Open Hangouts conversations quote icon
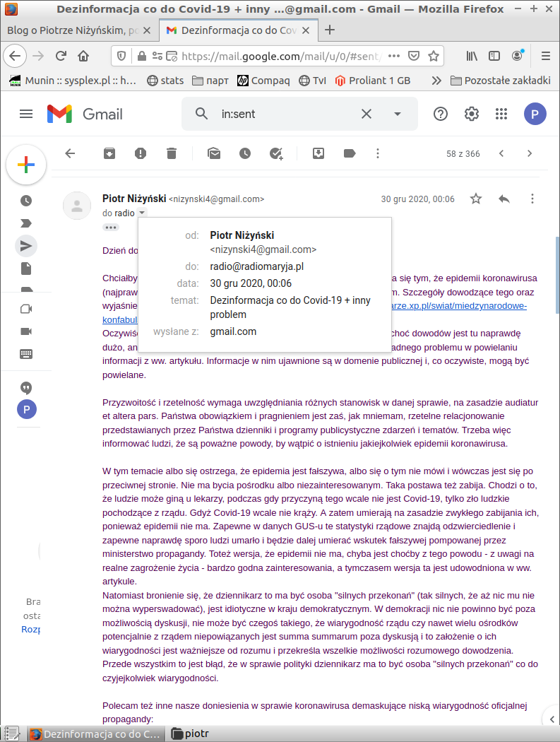 point(26,388)
